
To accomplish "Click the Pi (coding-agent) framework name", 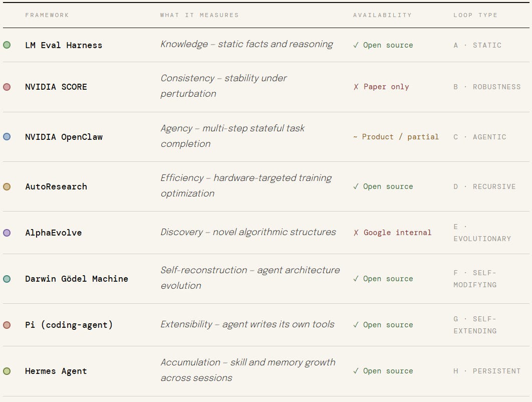I will coord(69,325).
